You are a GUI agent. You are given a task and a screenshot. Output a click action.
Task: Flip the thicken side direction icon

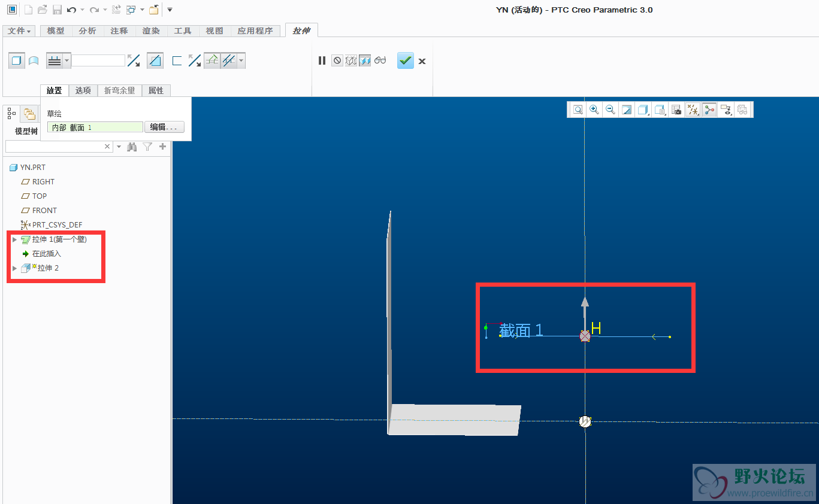(x=195, y=60)
